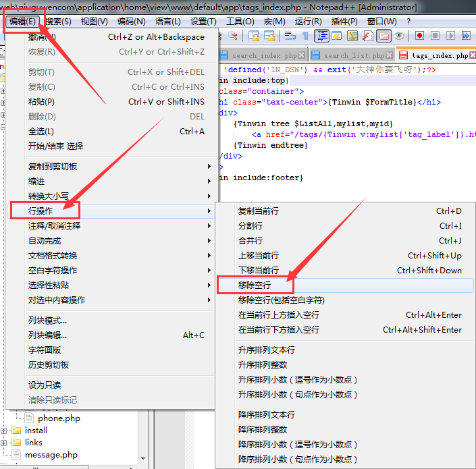Select message.php in the file tree

tap(51, 455)
